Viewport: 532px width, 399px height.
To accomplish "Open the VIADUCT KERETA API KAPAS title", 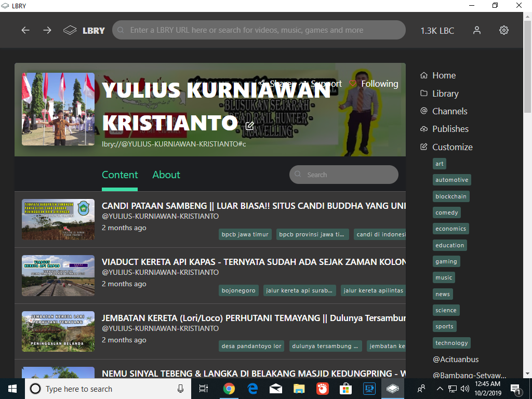I will tap(254, 262).
